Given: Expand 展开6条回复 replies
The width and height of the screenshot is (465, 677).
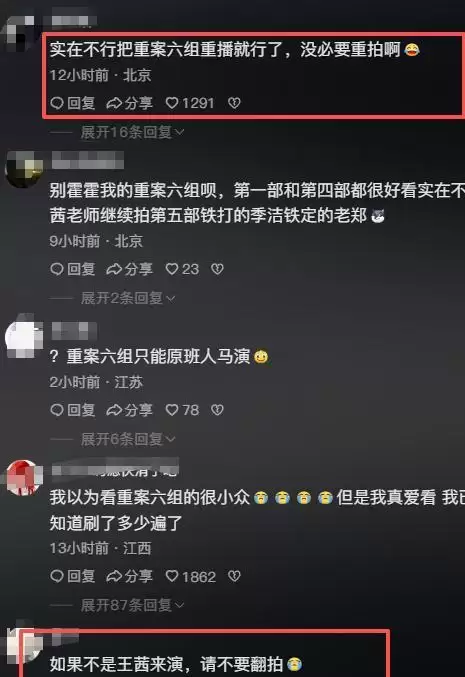Looking at the screenshot, I should pyautogui.click(x=128, y=439).
